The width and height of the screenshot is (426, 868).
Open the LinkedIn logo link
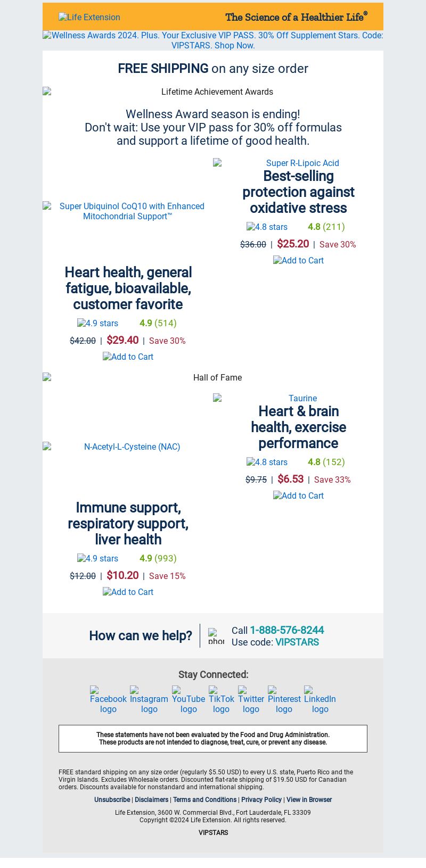click(320, 700)
